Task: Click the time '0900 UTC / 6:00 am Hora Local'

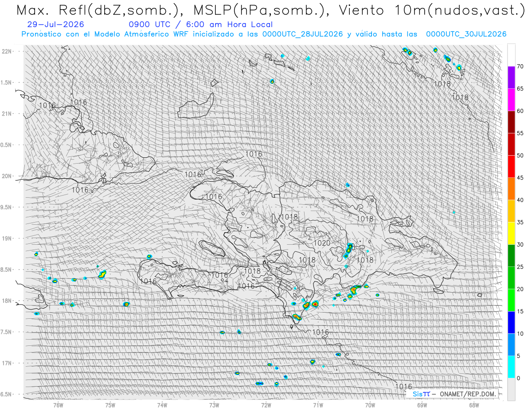Action: (x=200, y=25)
